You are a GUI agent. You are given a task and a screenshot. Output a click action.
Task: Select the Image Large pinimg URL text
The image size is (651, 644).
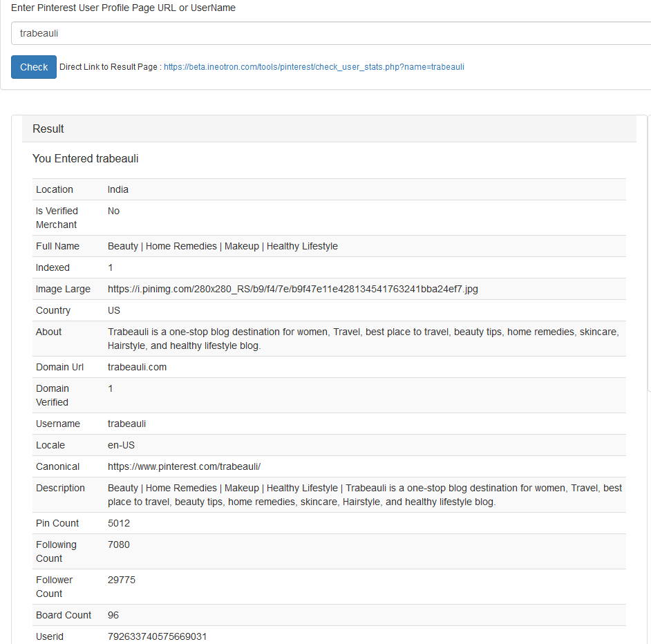pyautogui.click(x=293, y=289)
